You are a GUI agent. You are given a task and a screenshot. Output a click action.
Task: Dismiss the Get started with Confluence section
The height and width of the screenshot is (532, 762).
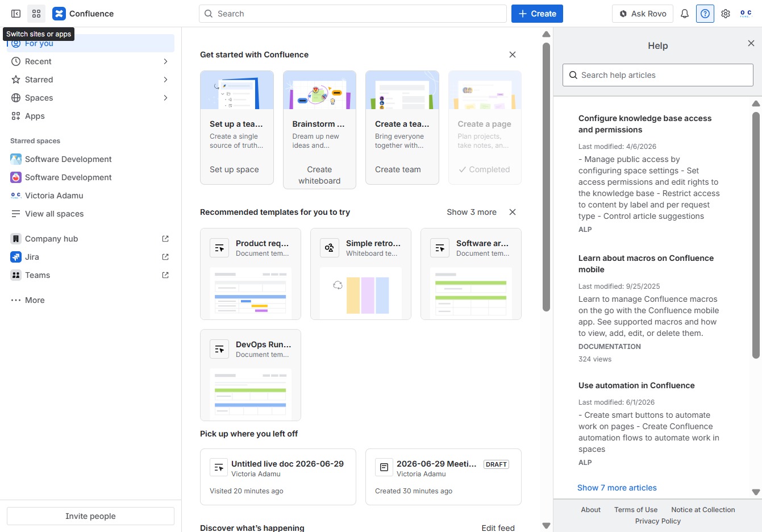click(x=513, y=55)
